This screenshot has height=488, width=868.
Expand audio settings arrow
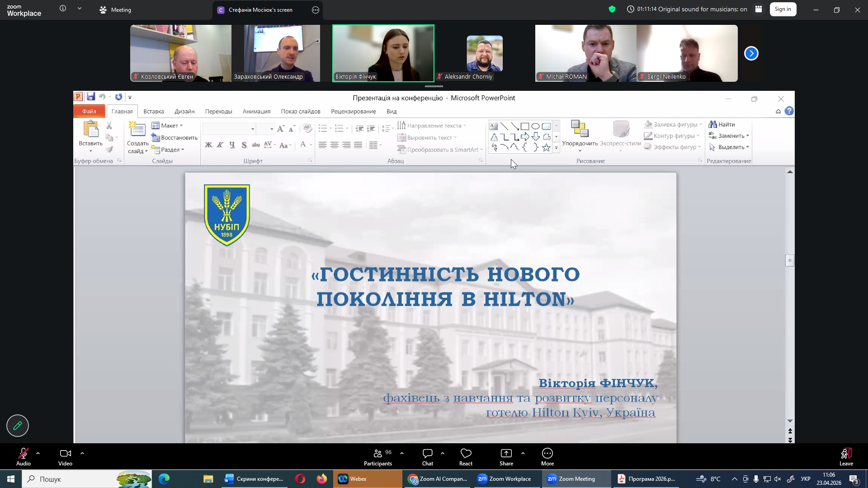(x=38, y=453)
